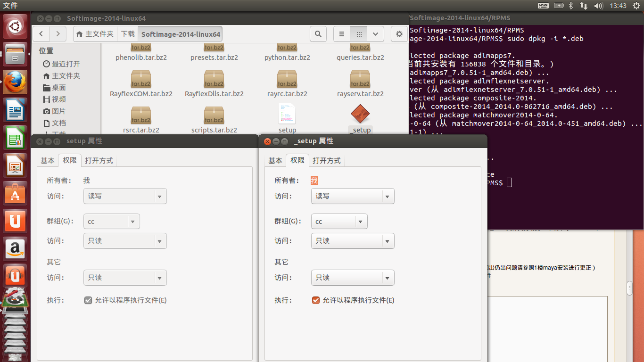This screenshot has height=362, width=644.
Task: Open the keyboard input indicator
Action: [x=543, y=6]
